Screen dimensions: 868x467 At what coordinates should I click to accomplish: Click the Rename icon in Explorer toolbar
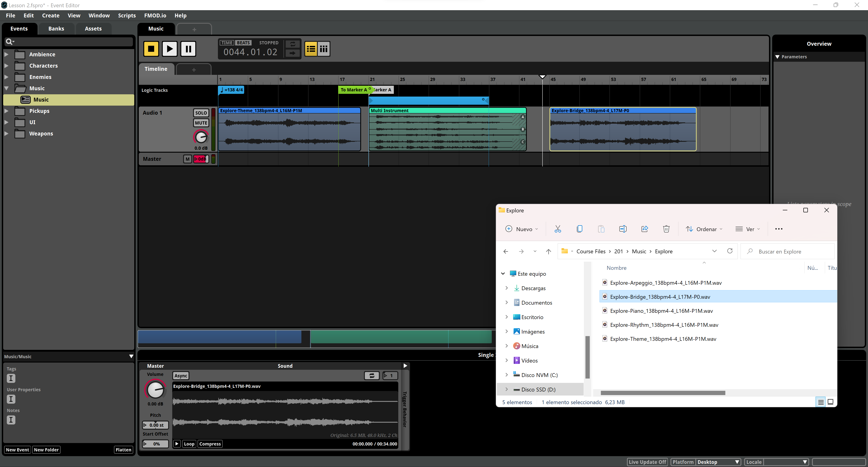[623, 229]
